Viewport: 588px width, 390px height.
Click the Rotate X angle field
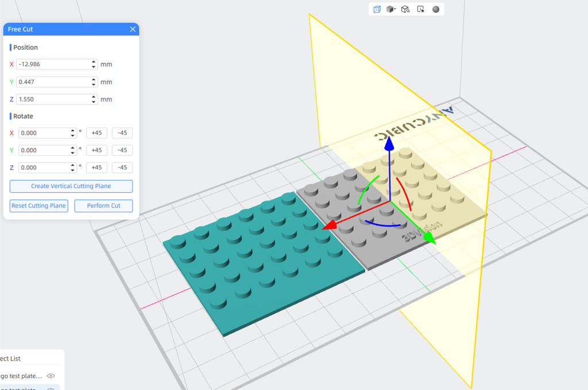pyautogui.click(x=43, y=133)
